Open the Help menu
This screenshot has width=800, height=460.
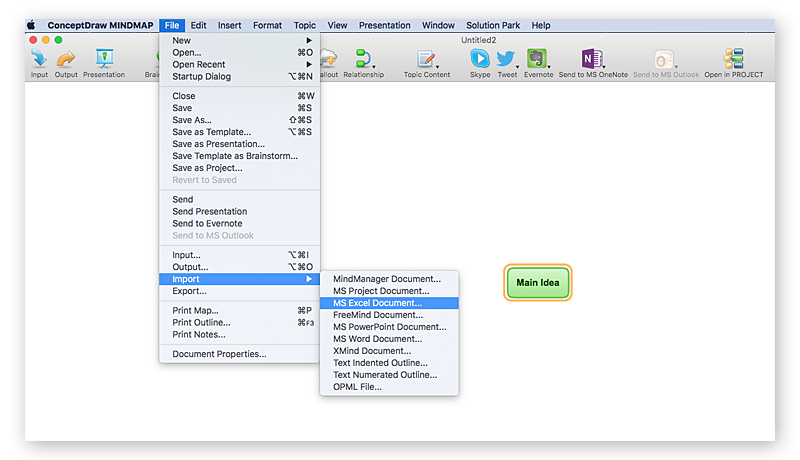point(541,25)
